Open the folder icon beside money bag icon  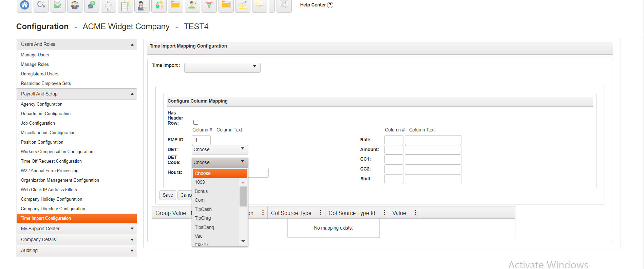pos(175,5)
